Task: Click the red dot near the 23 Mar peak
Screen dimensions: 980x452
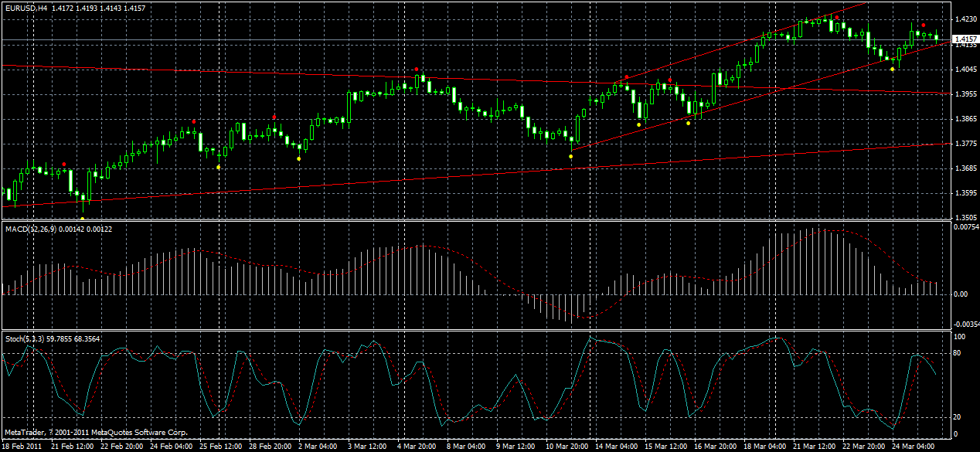Action: 837,17
